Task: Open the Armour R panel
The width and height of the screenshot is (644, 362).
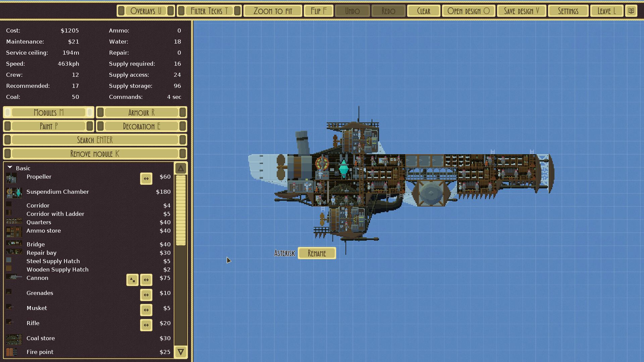Action: (141, 112)
